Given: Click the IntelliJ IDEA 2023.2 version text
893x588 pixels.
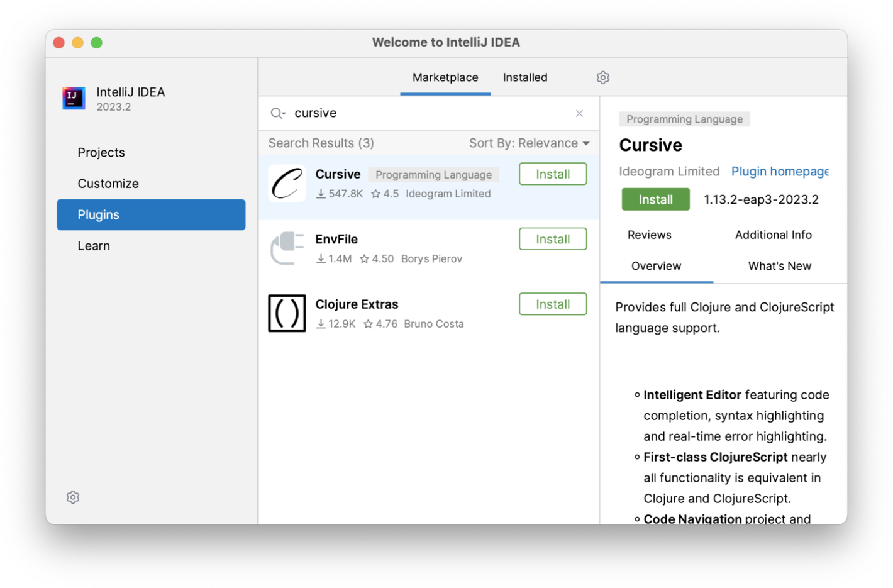Looking at the screenshot, I should point(114,107).
